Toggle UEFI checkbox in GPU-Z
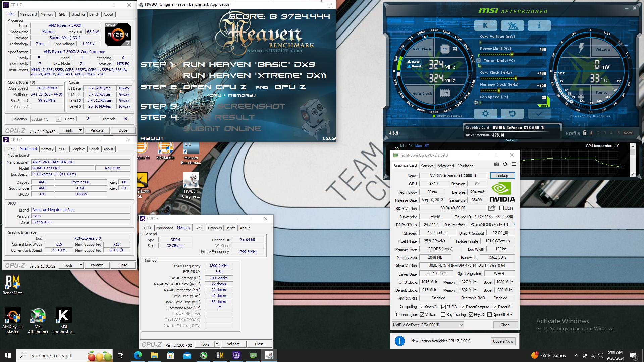644x362 pixels. point(501,208)
